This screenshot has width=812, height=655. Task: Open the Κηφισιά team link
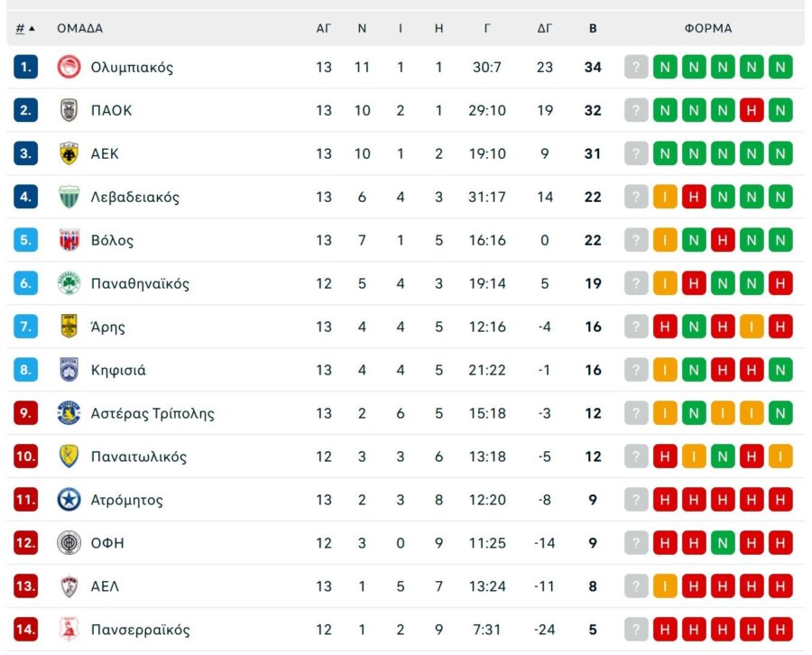pyautogui.click(x=118, y=370)
